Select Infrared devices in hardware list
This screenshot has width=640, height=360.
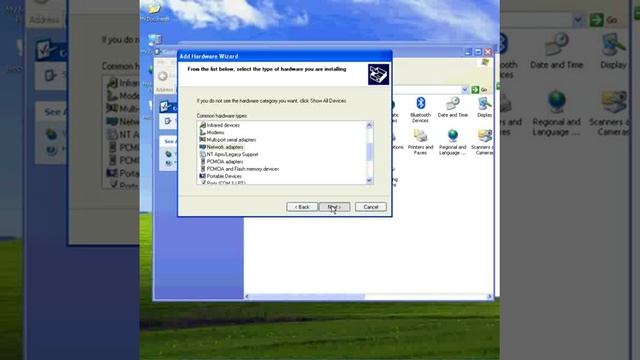pyautogui.click(x=220, y=125)
